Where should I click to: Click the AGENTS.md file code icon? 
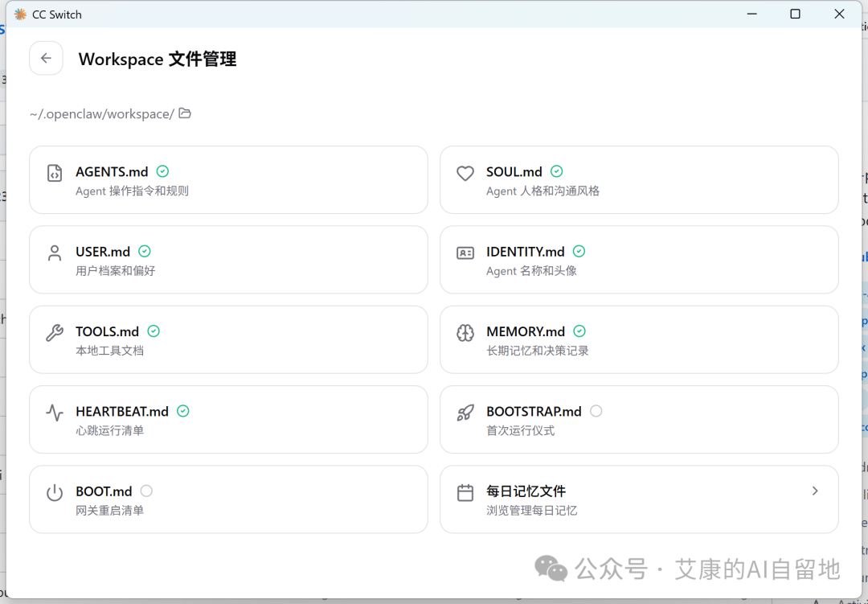(x=55, y=173)
